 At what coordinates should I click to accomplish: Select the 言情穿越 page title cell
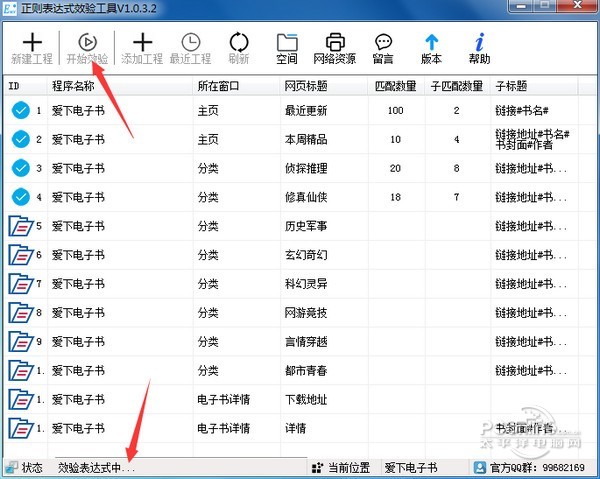[x=306, y=342]
